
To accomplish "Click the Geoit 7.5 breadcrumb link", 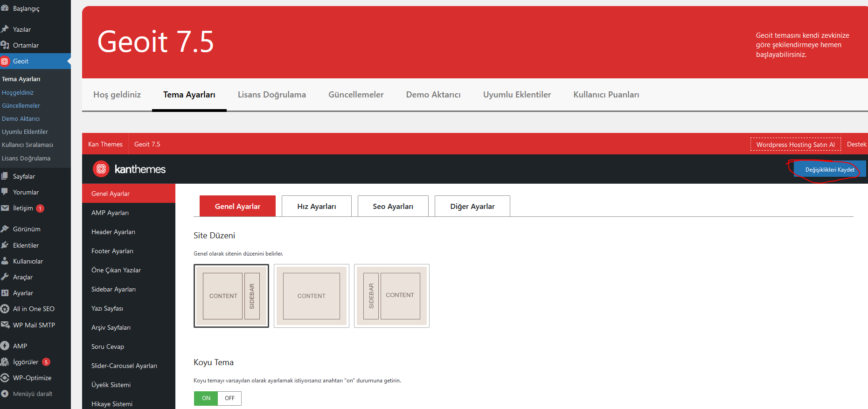I will click(x=147, y=144).
